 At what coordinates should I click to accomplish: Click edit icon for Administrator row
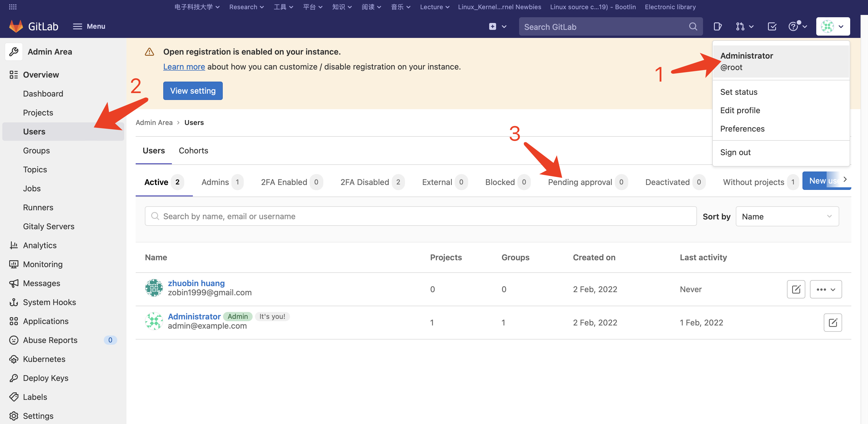pos(833,323)
